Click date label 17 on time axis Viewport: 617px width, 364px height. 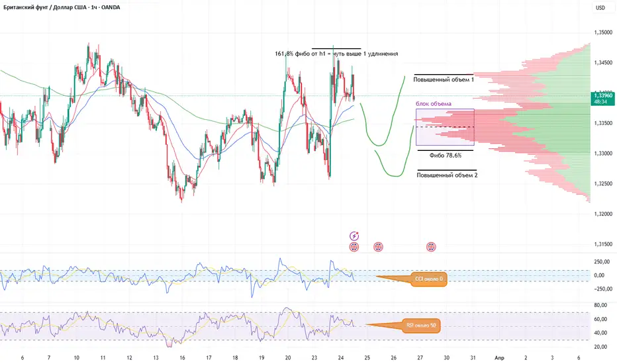coord(209,357)
